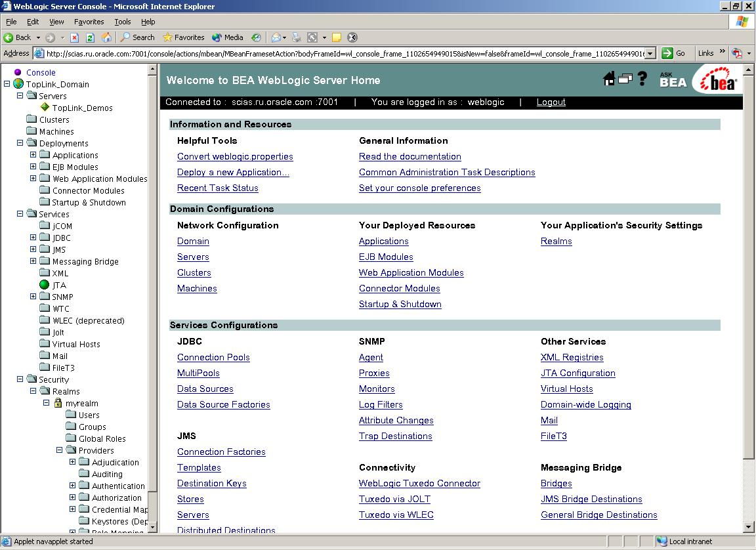Print the page using the printer icon
Screen dimensions: 756x550
click(x=297, y=37)
